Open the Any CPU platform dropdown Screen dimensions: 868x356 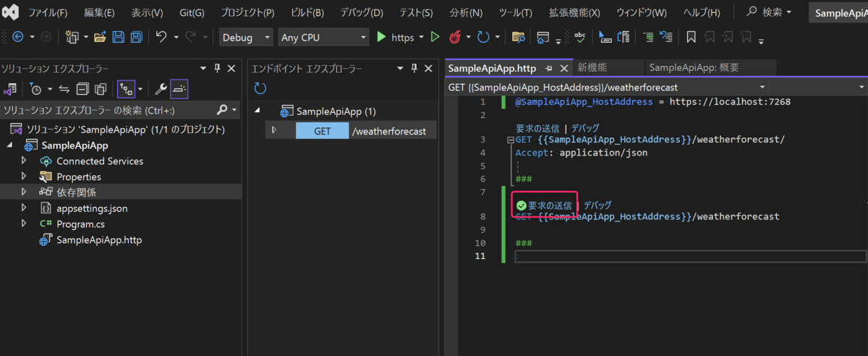point(323,38)
